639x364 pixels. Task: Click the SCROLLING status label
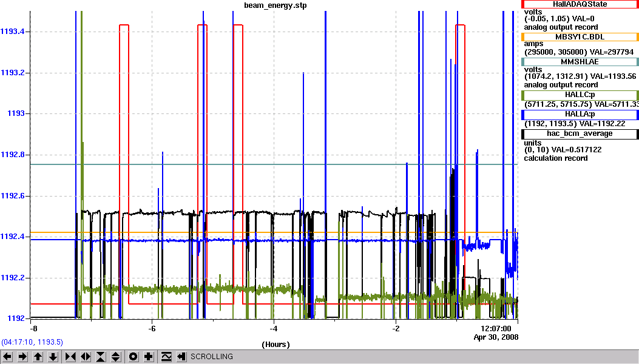pyautogui.click(x=212, y=357)
